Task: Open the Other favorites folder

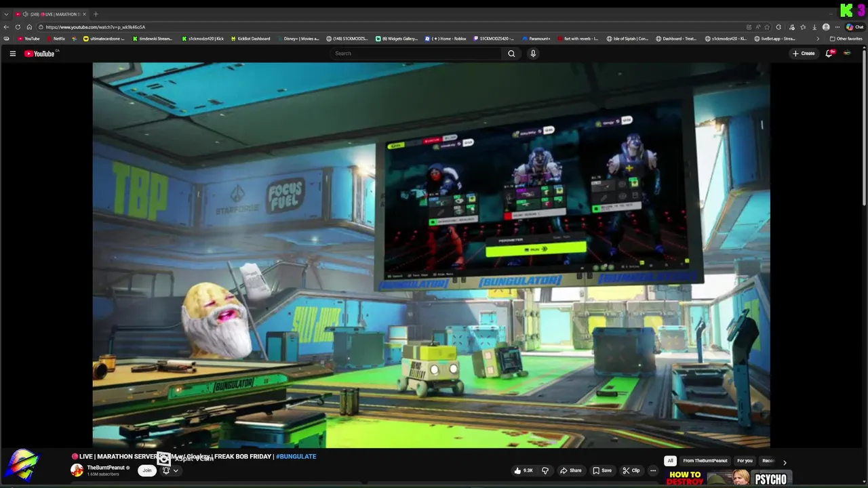Action: (x=846, y=39)
